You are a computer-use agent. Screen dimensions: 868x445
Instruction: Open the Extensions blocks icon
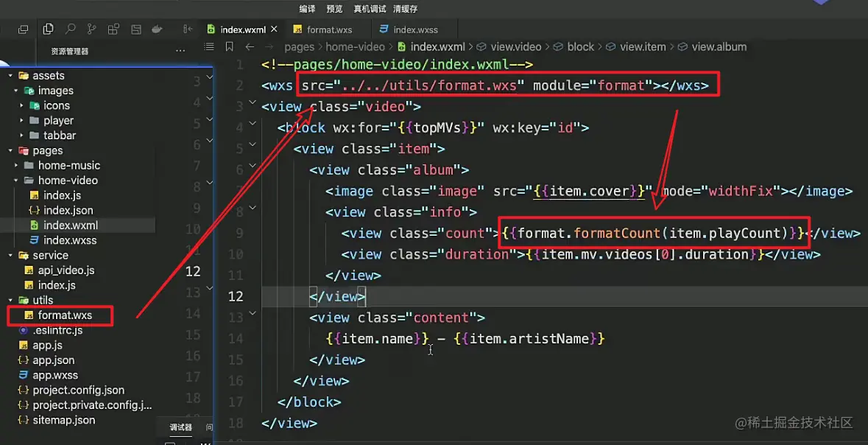113,29
